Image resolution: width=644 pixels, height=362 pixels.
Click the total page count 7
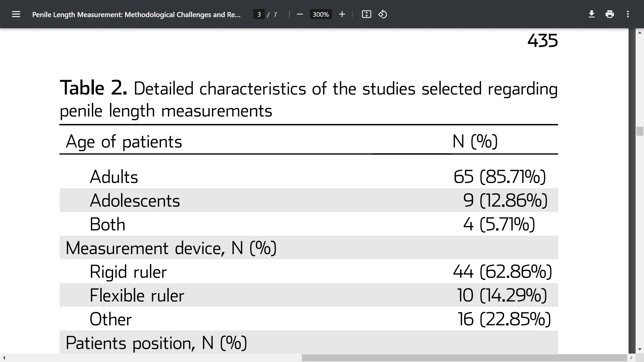click(x=275, y=14)
